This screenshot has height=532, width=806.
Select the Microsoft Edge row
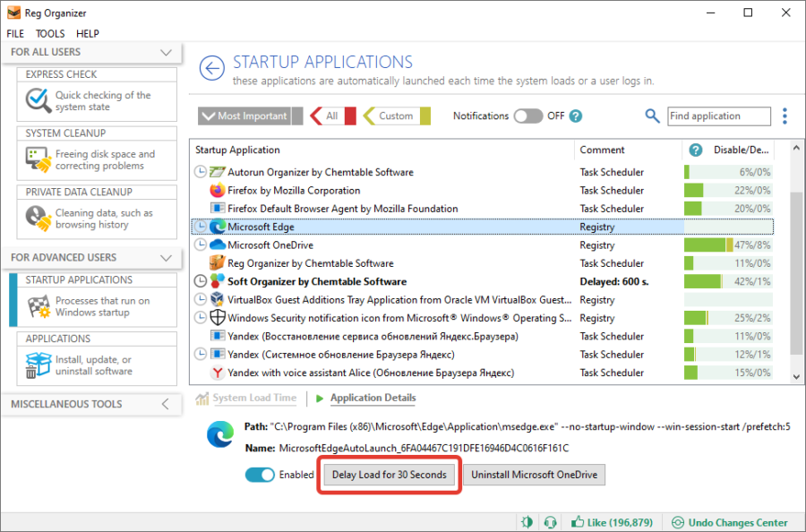coord(482,227)
